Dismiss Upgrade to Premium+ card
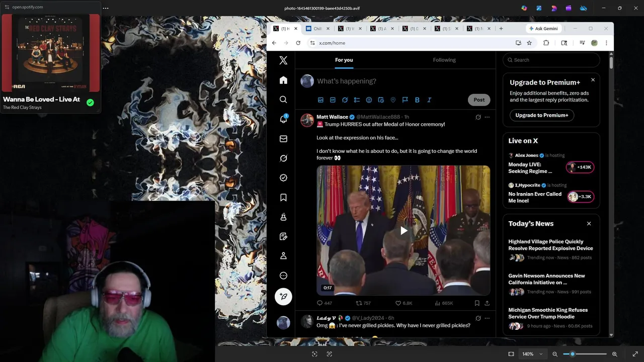 pos(593,80)
